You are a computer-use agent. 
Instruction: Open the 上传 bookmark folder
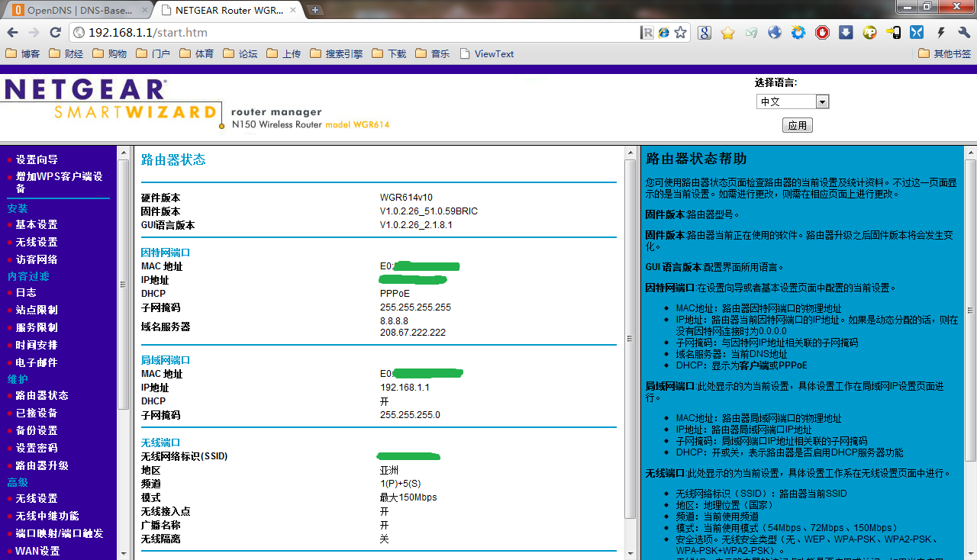(284, 54)
